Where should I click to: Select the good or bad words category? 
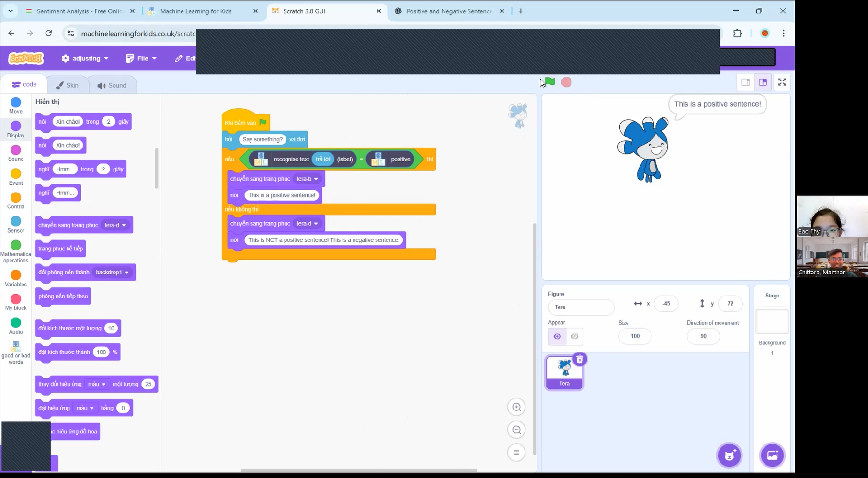(x=16, y=353)
